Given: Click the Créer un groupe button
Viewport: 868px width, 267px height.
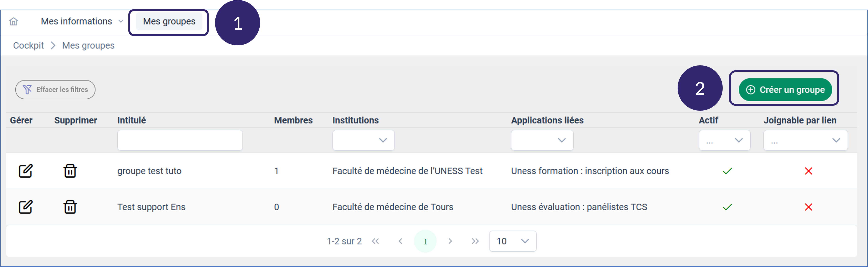Looking at the screenshot, I should (785, 89).
